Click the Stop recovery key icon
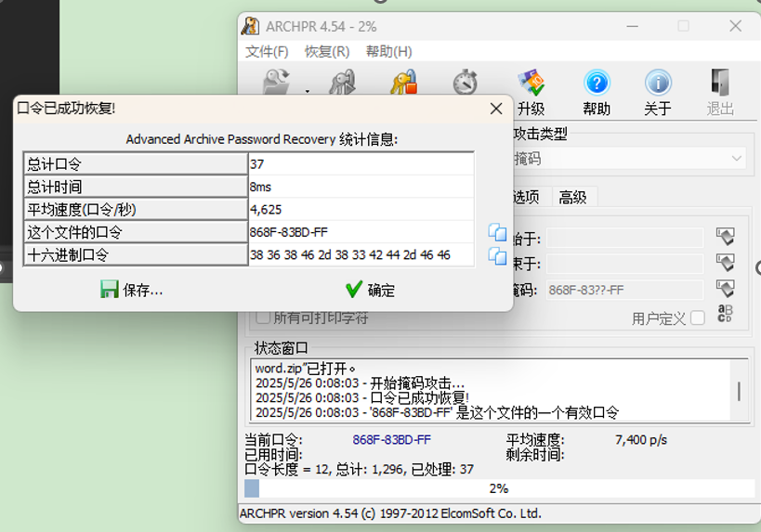The width and height of the screenshot is (761, 532). pyautogui.click(x=404, y=82)
